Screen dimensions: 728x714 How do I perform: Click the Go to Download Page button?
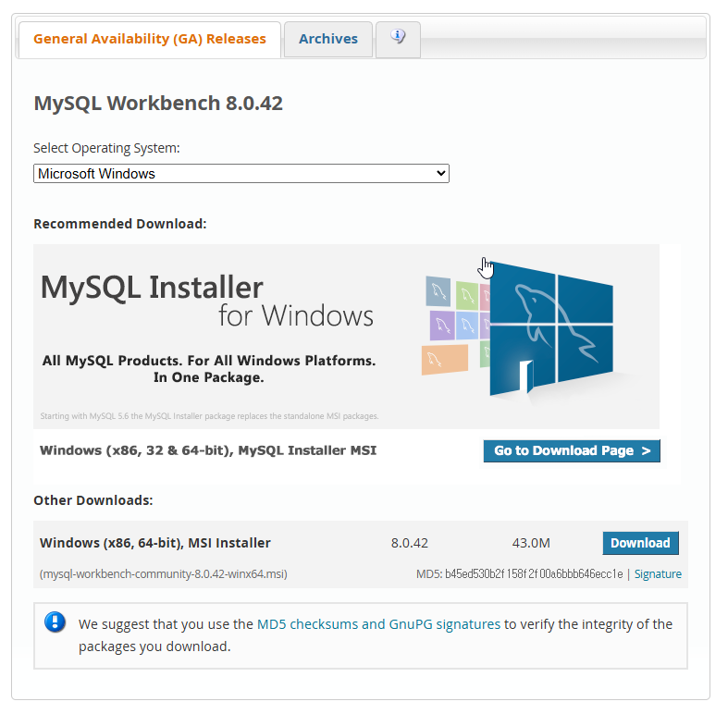click(x=572, y=450)
